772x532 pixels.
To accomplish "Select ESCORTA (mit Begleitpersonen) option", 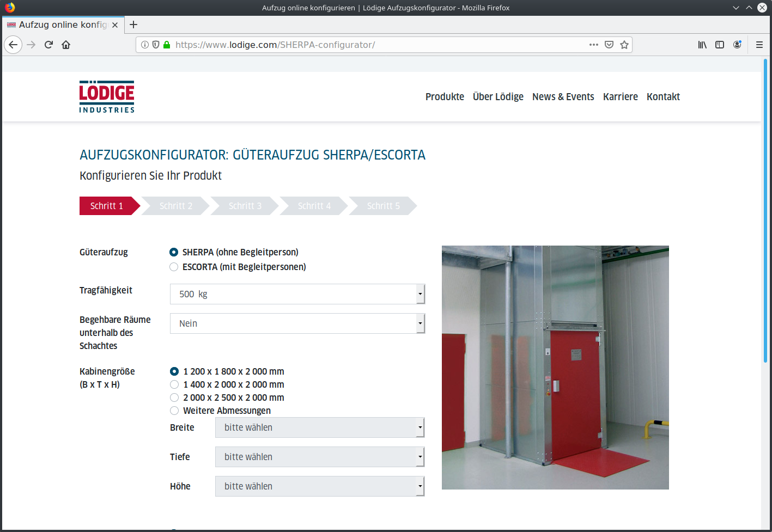I will pyautogui.click(x=174, y=267).
